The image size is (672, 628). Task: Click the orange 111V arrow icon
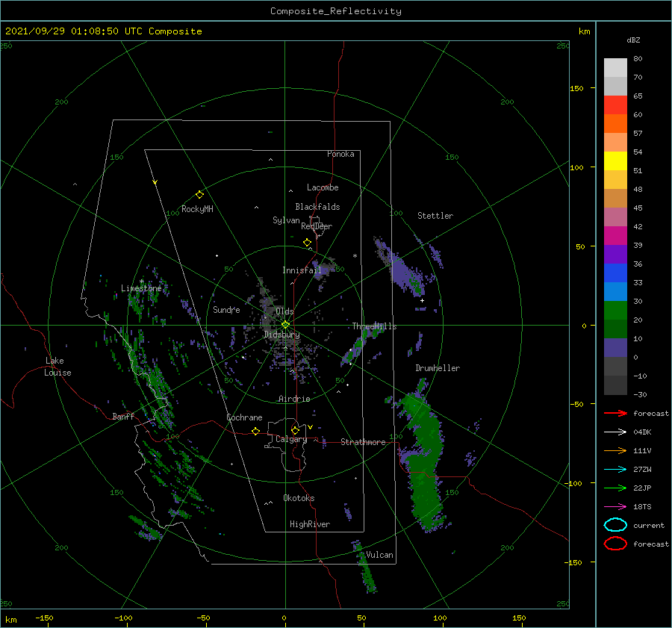coord(615,450)
